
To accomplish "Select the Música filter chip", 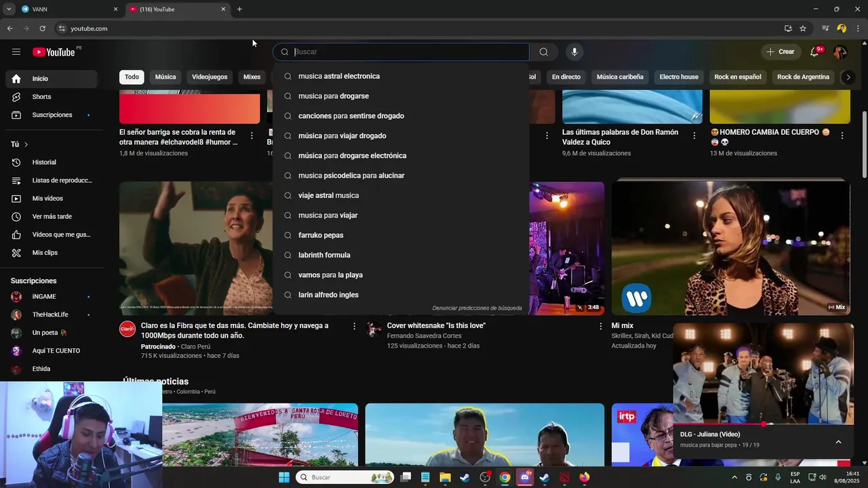I will (x=165, y=77).
